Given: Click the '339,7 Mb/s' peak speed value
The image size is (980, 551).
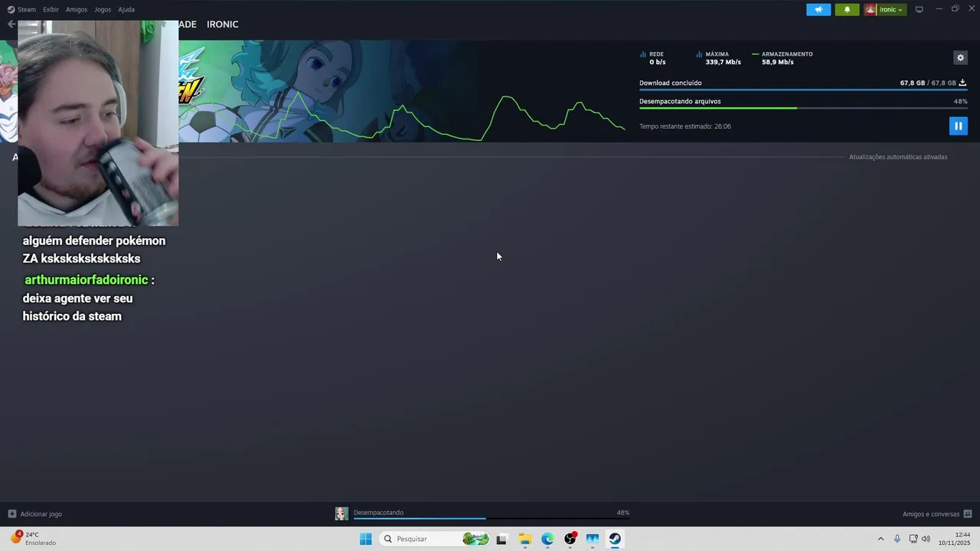Looking at the screenshot, I should tap(723, 62).
